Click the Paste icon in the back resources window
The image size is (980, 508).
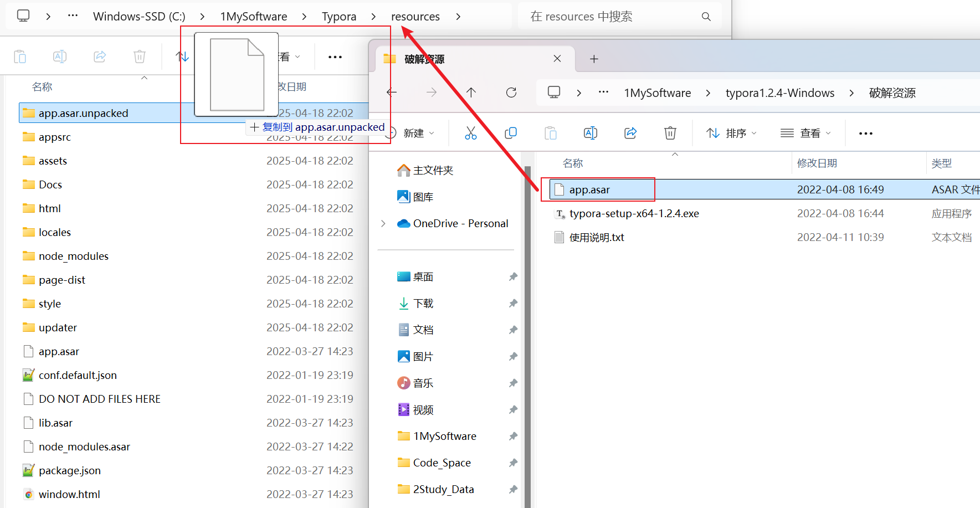20,57
